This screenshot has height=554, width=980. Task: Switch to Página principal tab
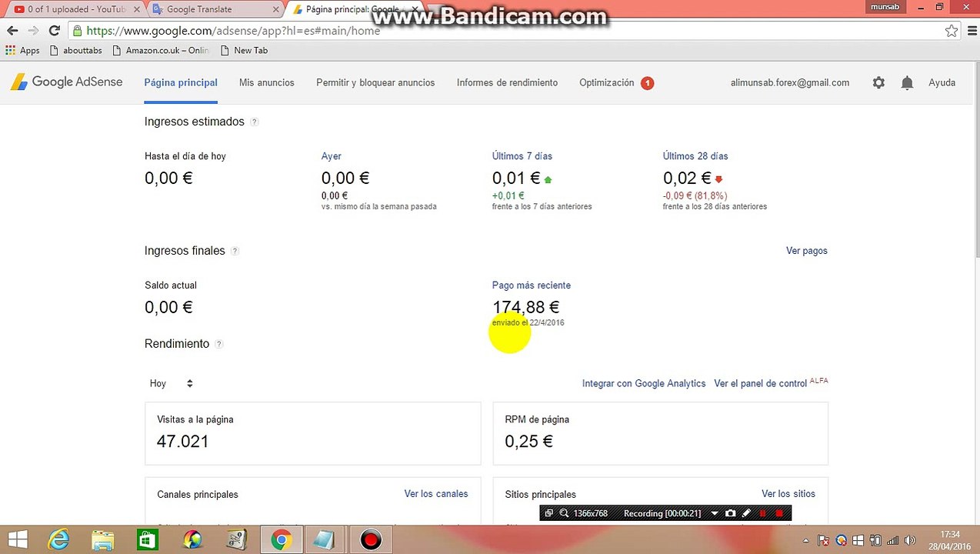(181, 82)
